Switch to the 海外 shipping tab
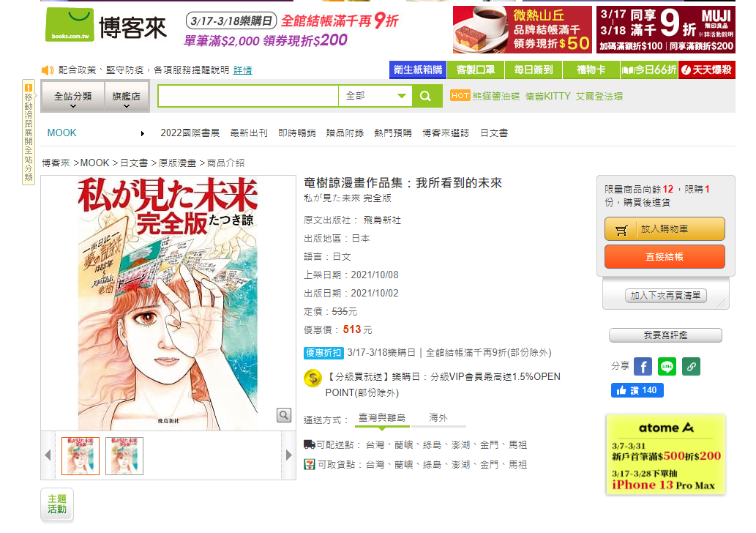Image resolution: width=756 pixels, height=533 pixels. pyautogui.click(x=438, y=418)
